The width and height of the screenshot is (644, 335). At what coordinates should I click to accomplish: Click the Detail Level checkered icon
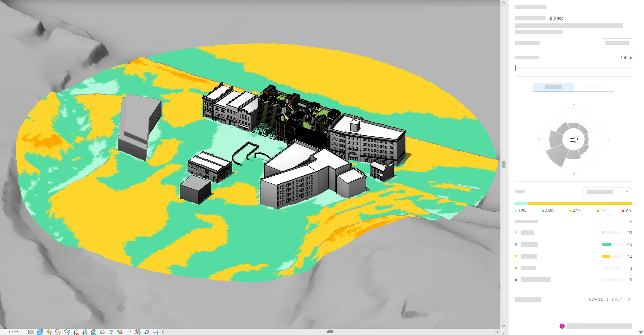[x=31, y=332]
